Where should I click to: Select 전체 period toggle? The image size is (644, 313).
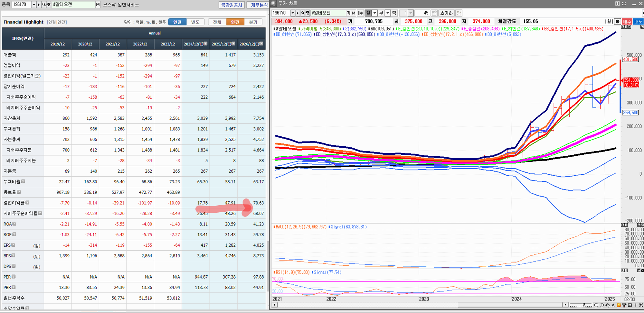217,22
